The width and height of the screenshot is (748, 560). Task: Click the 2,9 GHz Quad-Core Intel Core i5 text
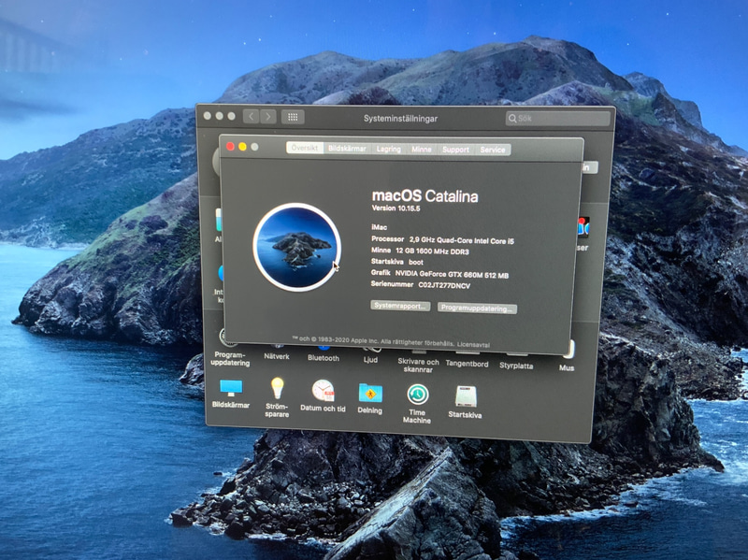coord(462,240)
